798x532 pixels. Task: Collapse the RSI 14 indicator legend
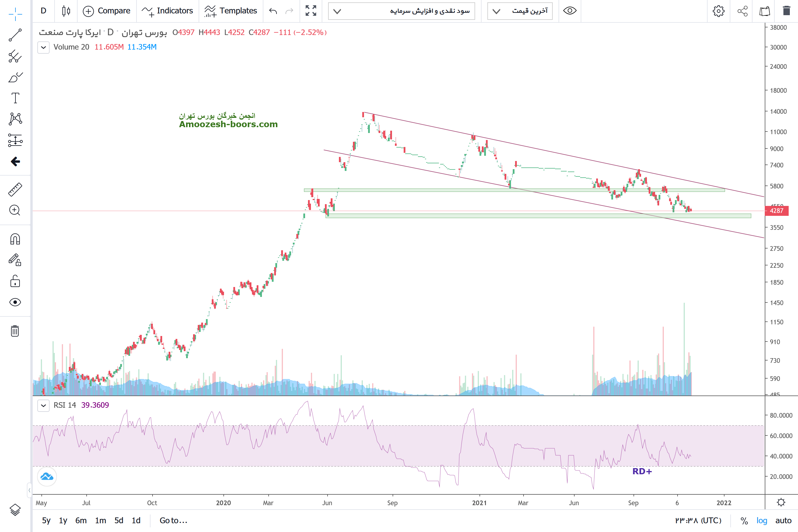click(x=43, y=405)
